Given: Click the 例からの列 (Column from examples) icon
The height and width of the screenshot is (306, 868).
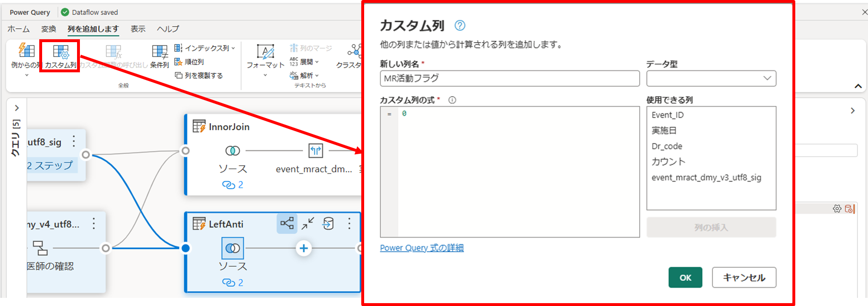Looking at the screenshot, I should click(x=26, y=50).
